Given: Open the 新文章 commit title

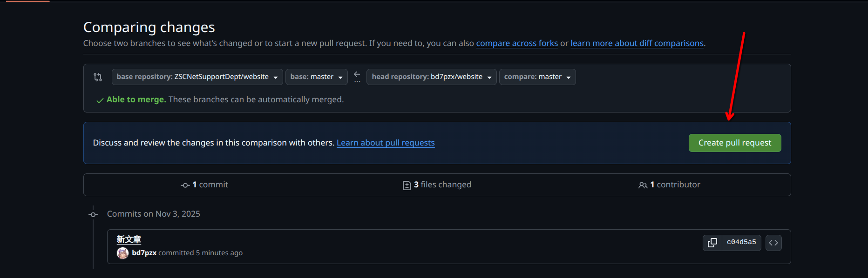Looking at the screenshot, I should click(129, 239).
